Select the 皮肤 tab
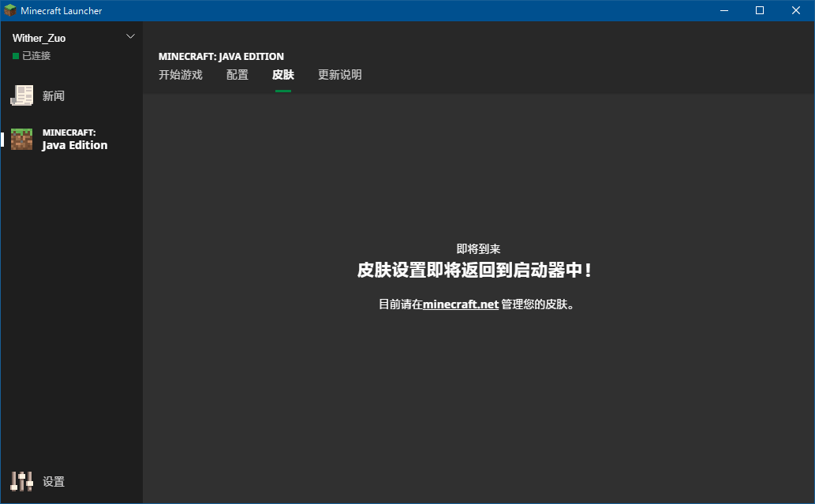Screen dimensions: 815x504 click(283, 75)
